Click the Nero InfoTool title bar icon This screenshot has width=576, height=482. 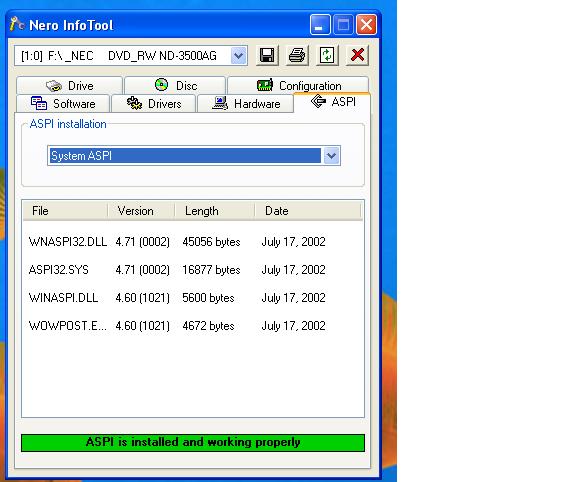click(17, 24)
